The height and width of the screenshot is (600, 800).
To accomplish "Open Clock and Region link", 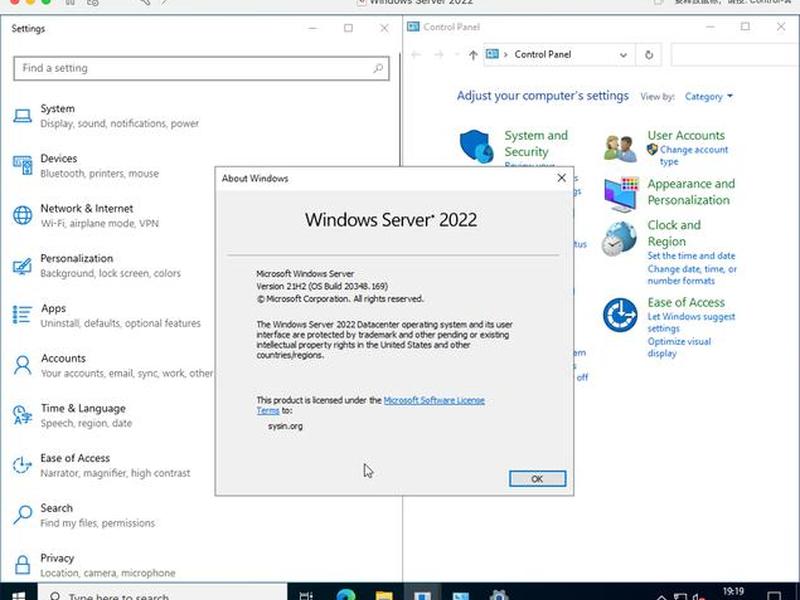I will tap(673, 233).
